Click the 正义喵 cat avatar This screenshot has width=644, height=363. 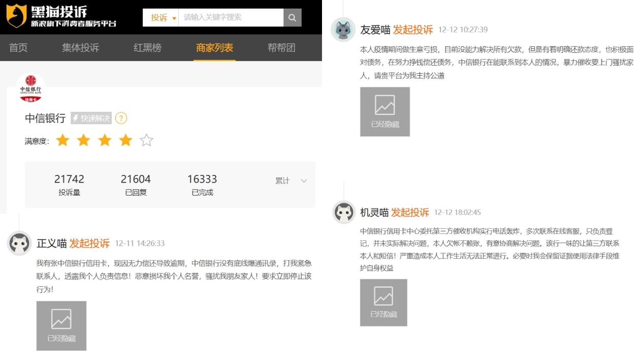click(19, 243)
